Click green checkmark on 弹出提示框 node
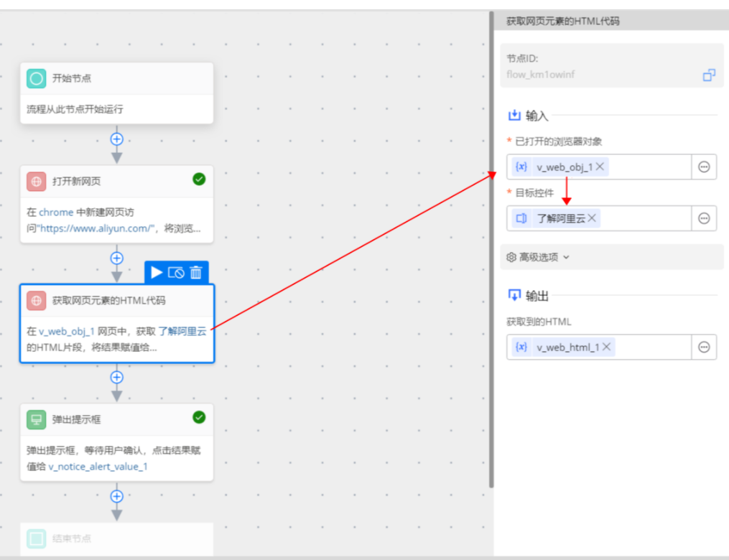Viewport: 729px width, 560px height. tap(199, 417)
